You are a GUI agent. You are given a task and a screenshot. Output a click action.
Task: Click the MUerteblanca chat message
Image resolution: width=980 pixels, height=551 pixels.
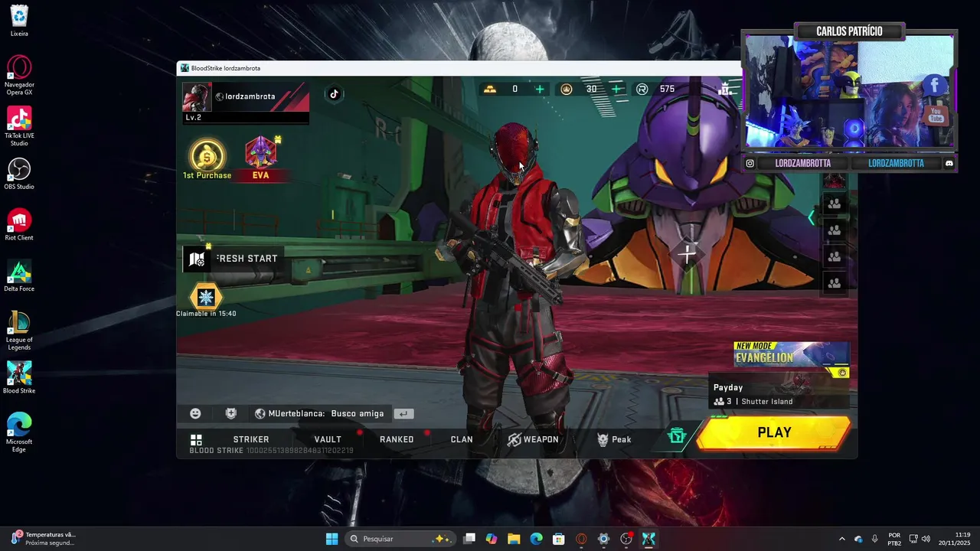(x=319, y=413)
